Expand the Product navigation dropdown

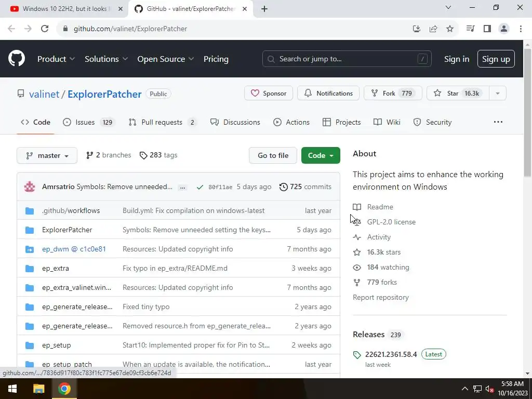point(56,59)
